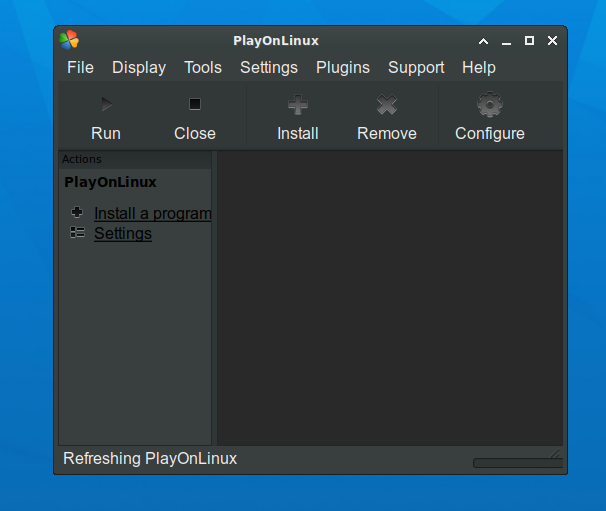
Task: Open the Support menu
Action: [416, 68]
